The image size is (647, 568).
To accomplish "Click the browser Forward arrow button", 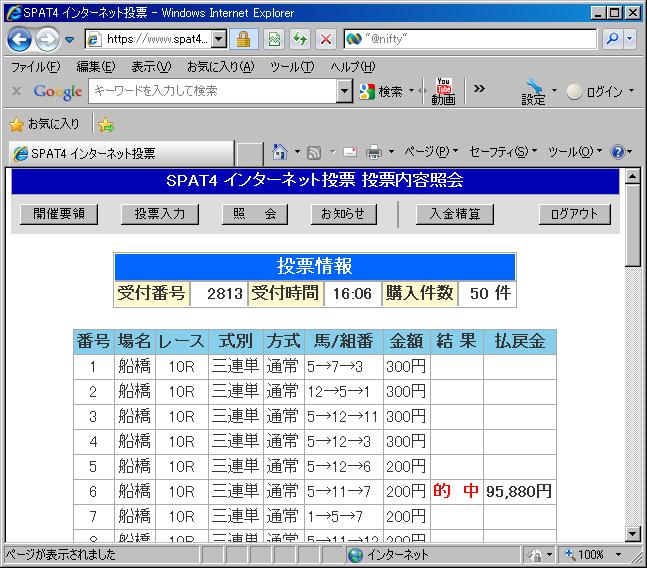I will [x=47, y=40].
